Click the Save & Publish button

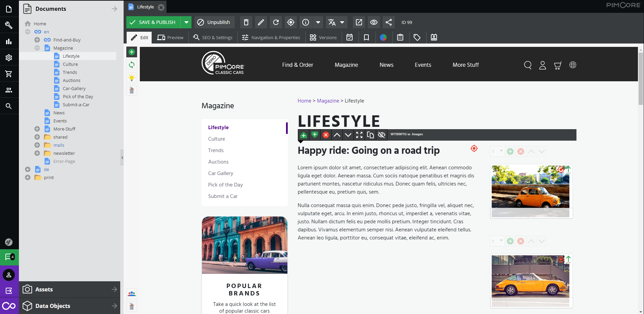[154, 22]
